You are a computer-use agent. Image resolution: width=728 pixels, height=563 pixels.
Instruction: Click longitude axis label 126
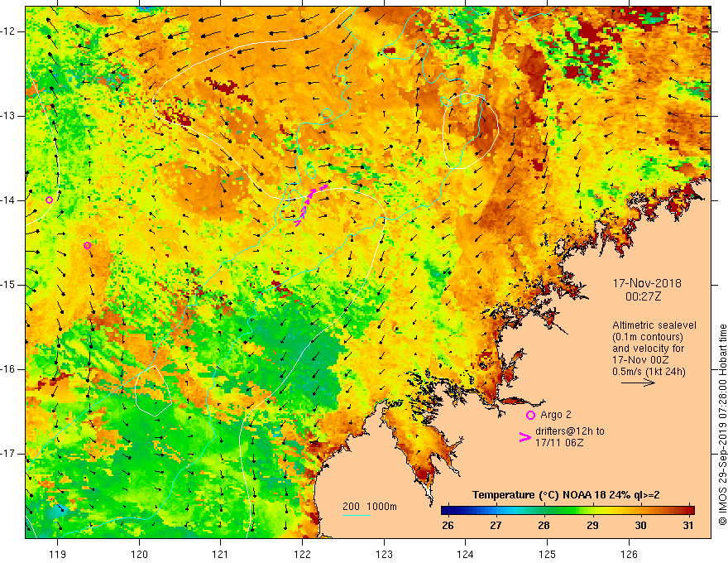(x=629, y=554)
